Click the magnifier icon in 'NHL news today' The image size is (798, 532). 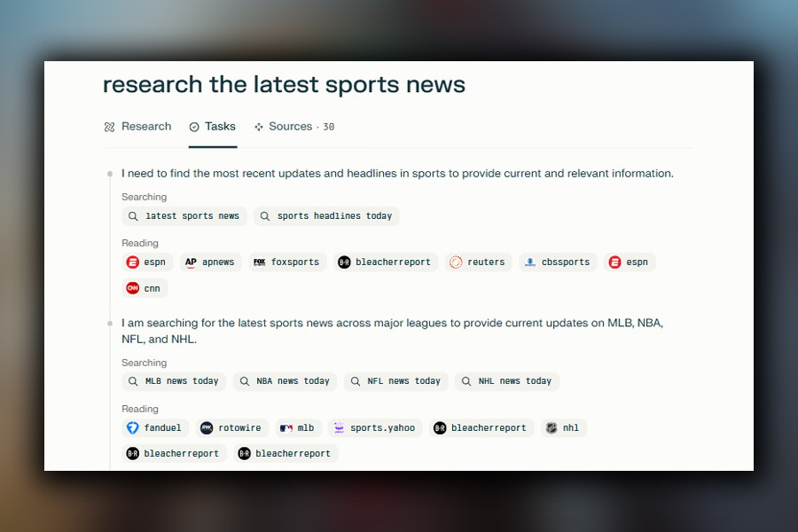[x=466, y=381]
